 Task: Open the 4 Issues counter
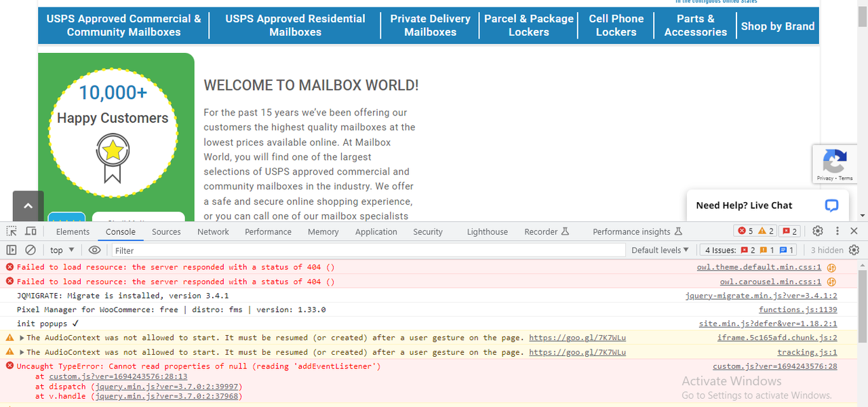pyautogui.click(x=749, y=250)
